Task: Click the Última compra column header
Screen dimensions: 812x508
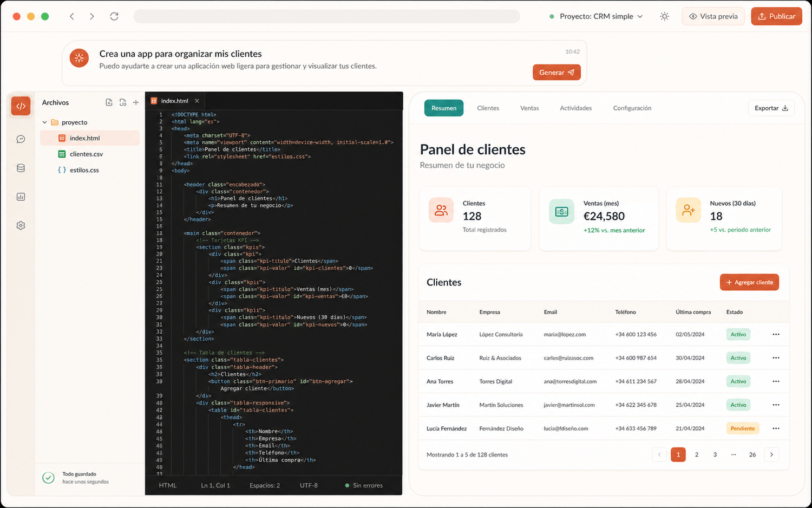Action: click(x=693, y=312)
